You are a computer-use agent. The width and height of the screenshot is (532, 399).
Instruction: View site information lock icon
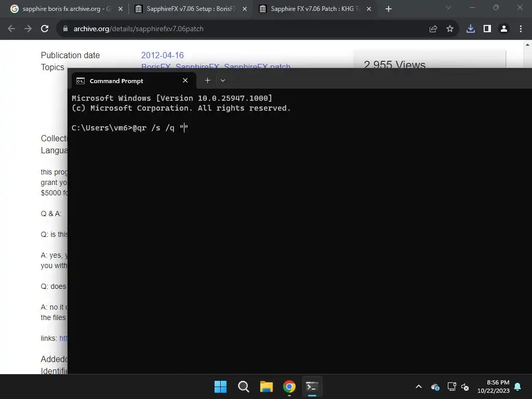[65, 29]
